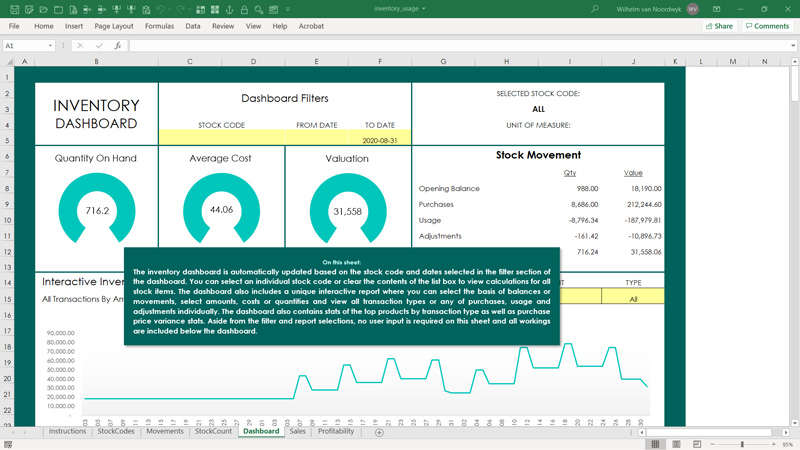This screenshot has width=800, height=450.
Task: Open the Comments button
Action: [767, 26]
